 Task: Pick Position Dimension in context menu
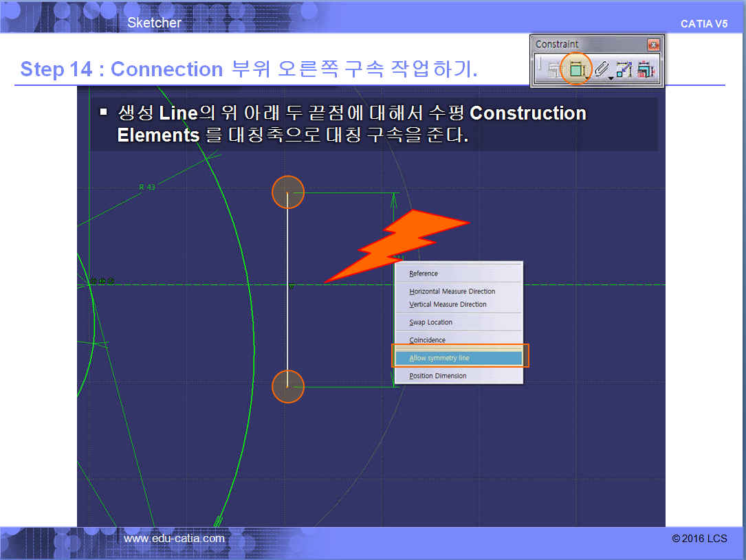(437, 376)
